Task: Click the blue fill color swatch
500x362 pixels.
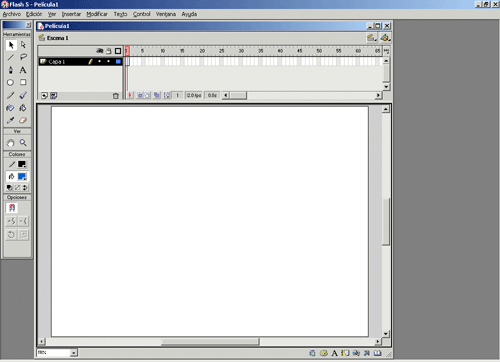Action: pos(22,176)
